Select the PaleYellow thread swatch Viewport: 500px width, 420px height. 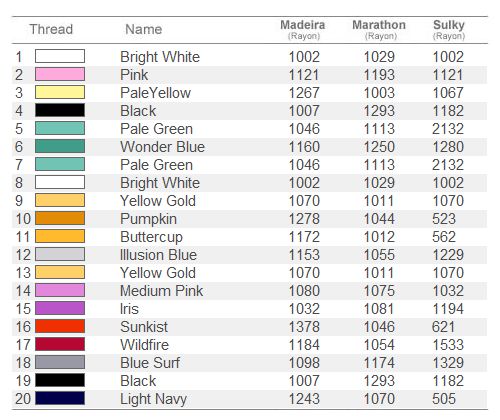pos(60,92)
